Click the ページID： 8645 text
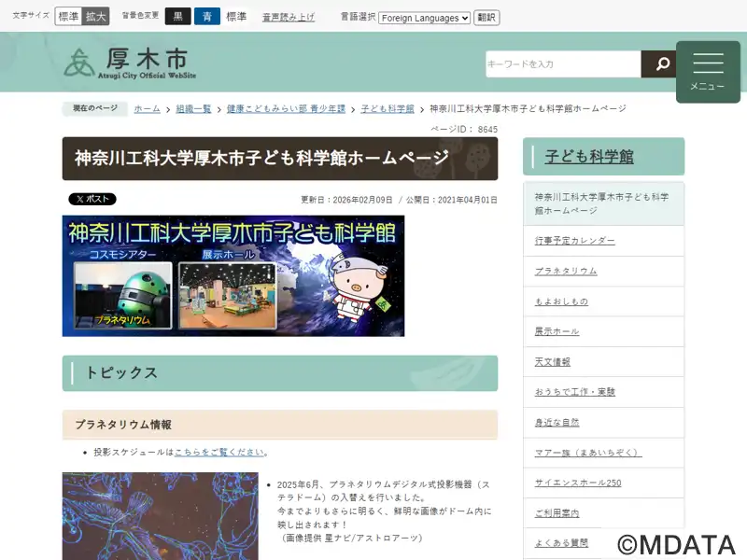The image size is (747, 560). click(464, 130)
